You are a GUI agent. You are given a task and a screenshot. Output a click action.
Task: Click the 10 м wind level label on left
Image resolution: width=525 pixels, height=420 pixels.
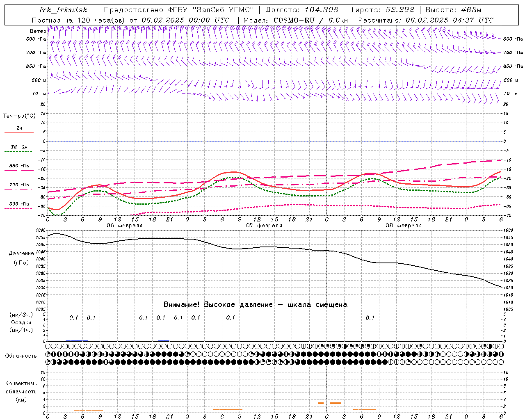pyautogui.click(x=39, y=94)
